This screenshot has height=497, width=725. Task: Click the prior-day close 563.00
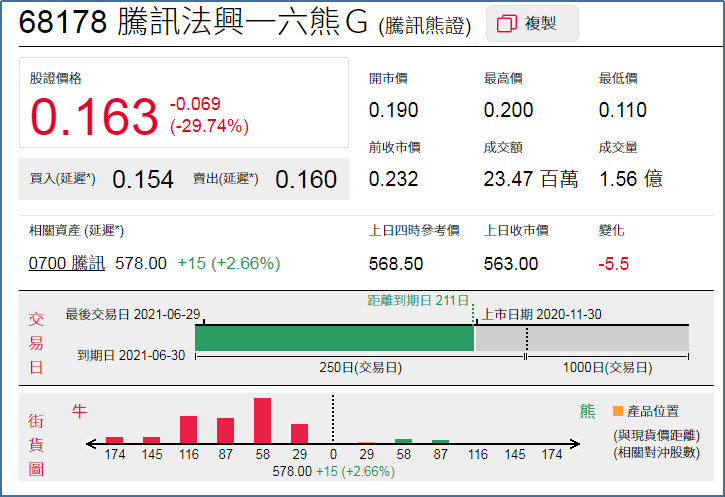click(x=511, y=264)
